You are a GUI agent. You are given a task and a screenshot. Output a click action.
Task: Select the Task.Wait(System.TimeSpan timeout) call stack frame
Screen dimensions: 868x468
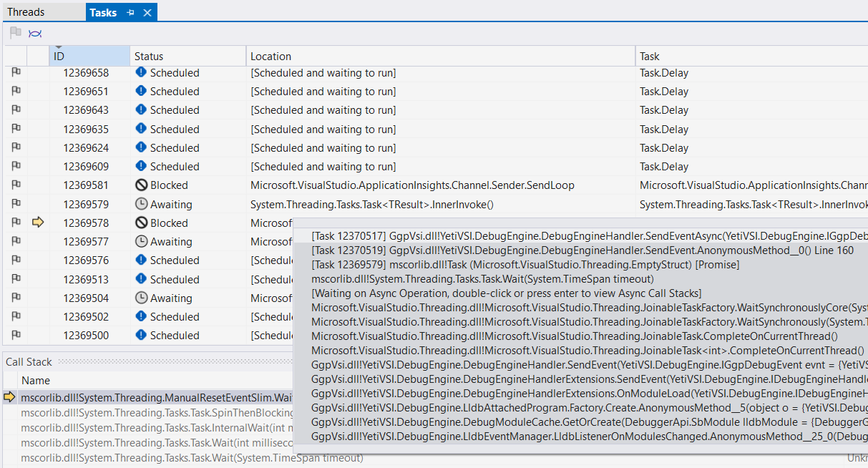click(192, 458)
